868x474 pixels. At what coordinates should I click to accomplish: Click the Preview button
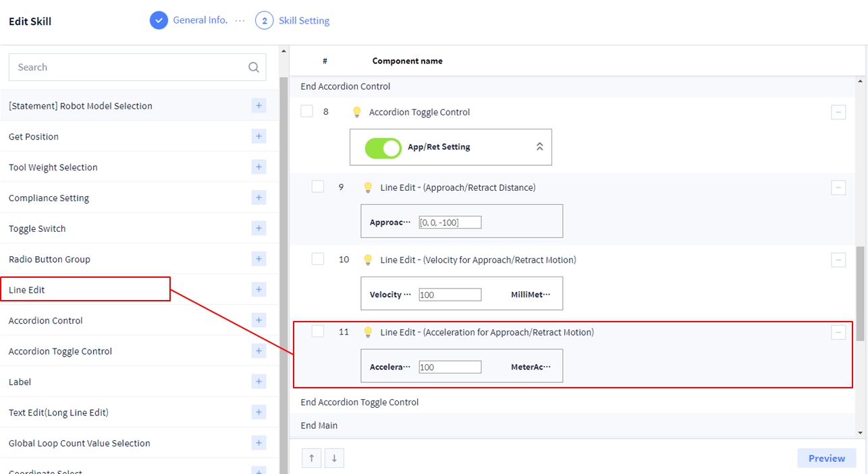826,458
